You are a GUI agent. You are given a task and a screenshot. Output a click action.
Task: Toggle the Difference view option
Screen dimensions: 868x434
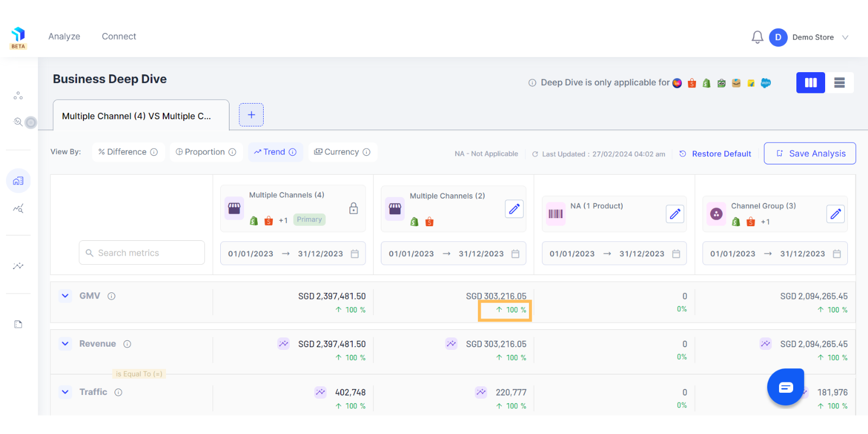click(x=128, y=152)
